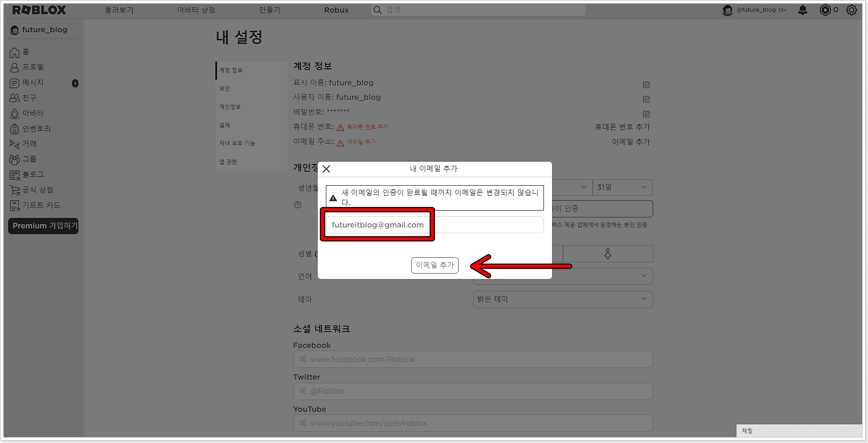Click Premium 가입하기
The image size is (868, 443).
[43, 226]
